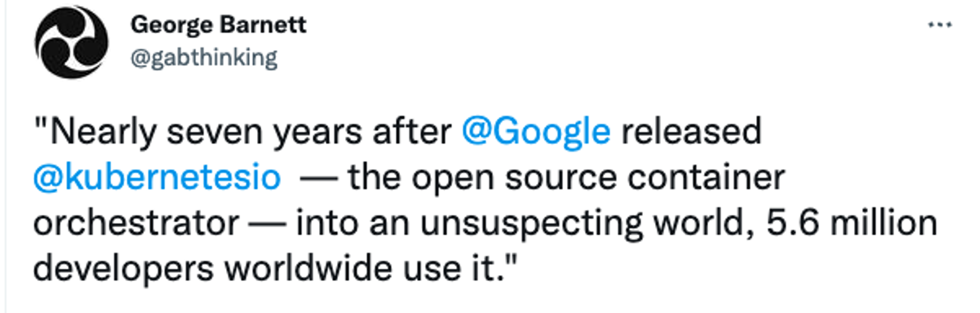The image size is (980, 313).
Task: Click the George Barnett display name
Action: tap(218, 25)
